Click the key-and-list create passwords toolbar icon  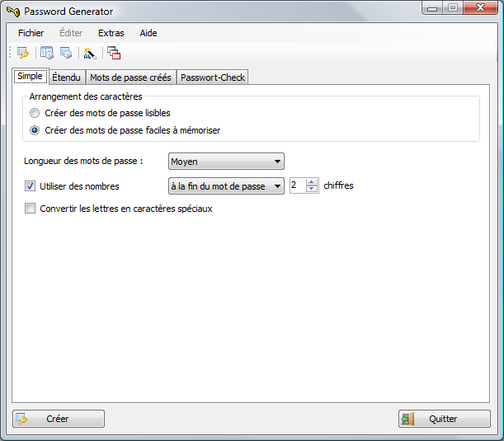pyautogui.click(x=23, y=53)
